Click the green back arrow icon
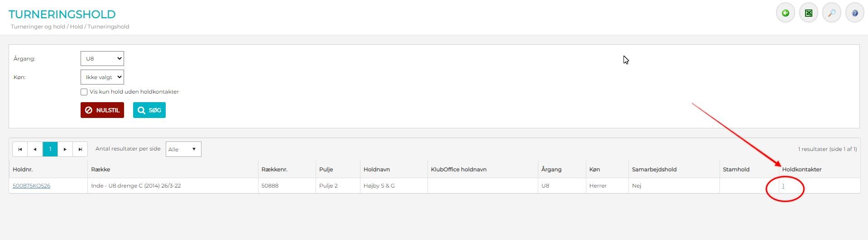This screenshot has height=240, width=868. [x=786, y=13]
